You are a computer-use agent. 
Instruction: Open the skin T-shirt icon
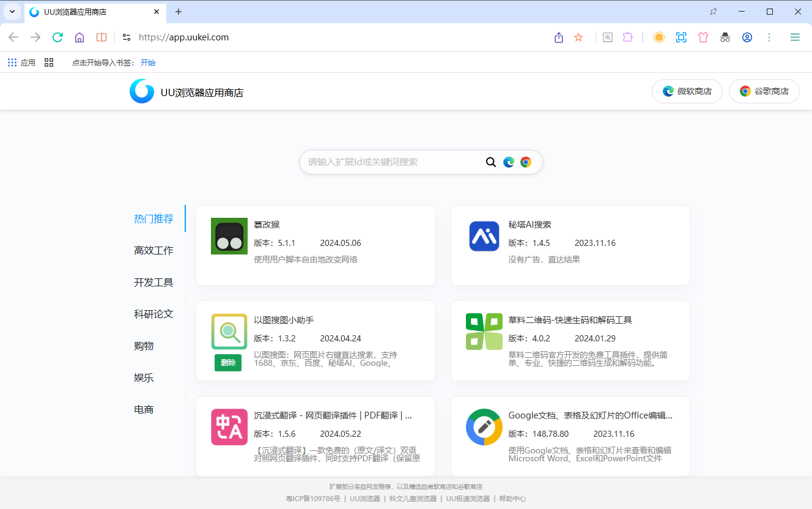click(x=703, y=37)
